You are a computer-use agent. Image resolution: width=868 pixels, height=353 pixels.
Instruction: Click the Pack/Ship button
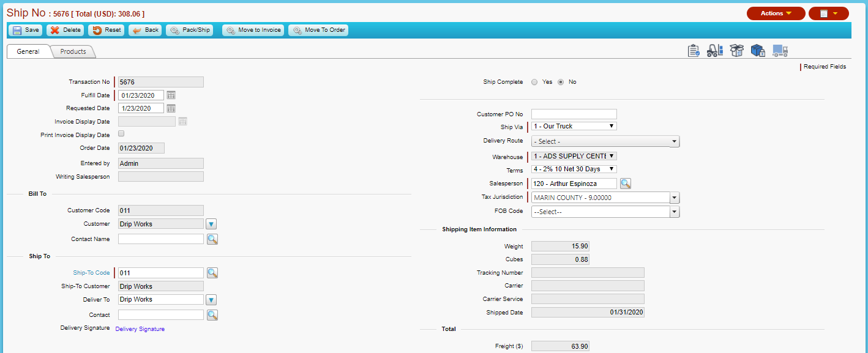(x=190, y=30)
